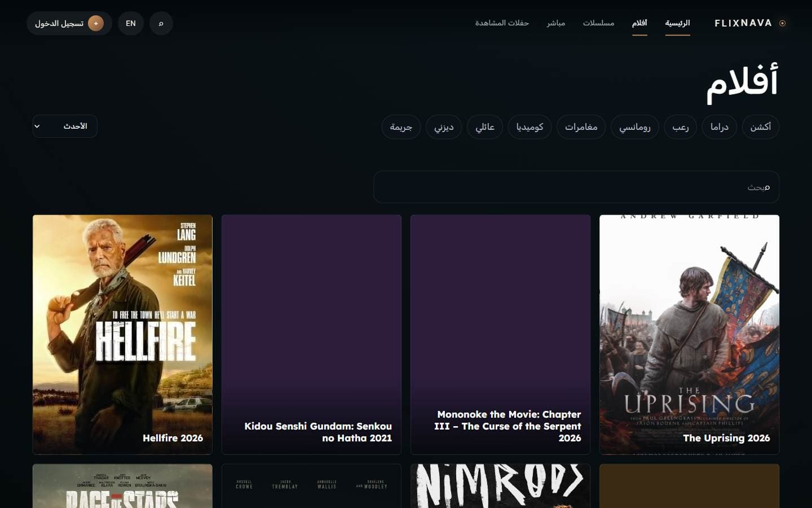Open the مسلسلات series nav item
This screenshot has height=508, width=812.
pyautogui.click(x=598, y=23)
